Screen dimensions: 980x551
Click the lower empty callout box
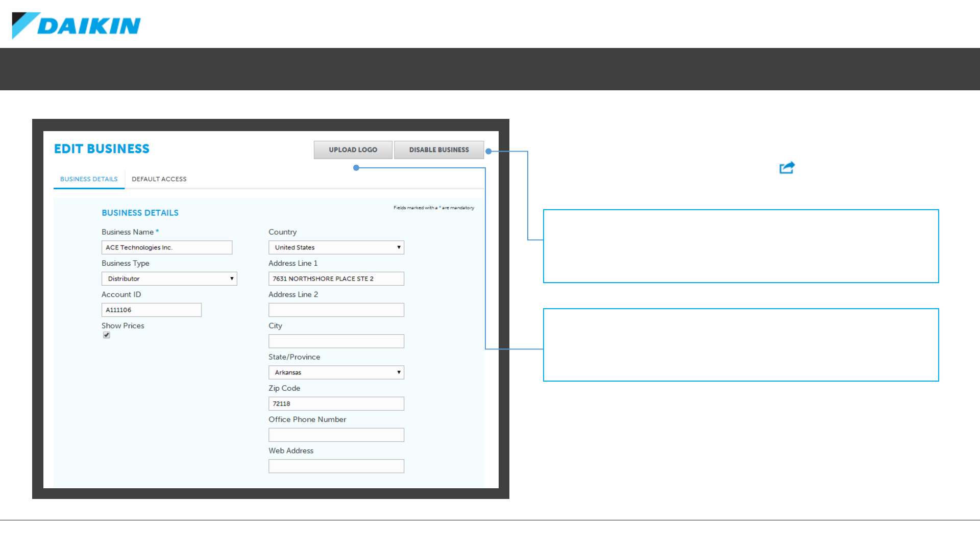click(x=741, y=345)
